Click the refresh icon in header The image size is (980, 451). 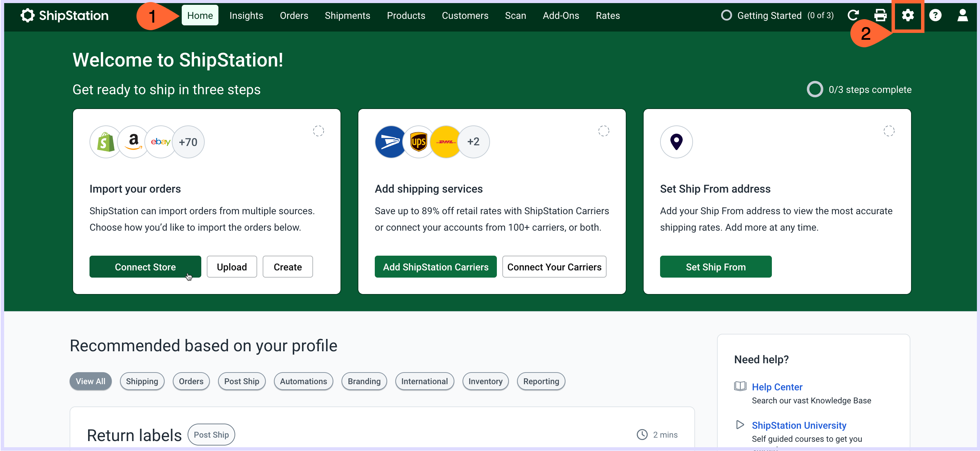[x=853, y=15]
